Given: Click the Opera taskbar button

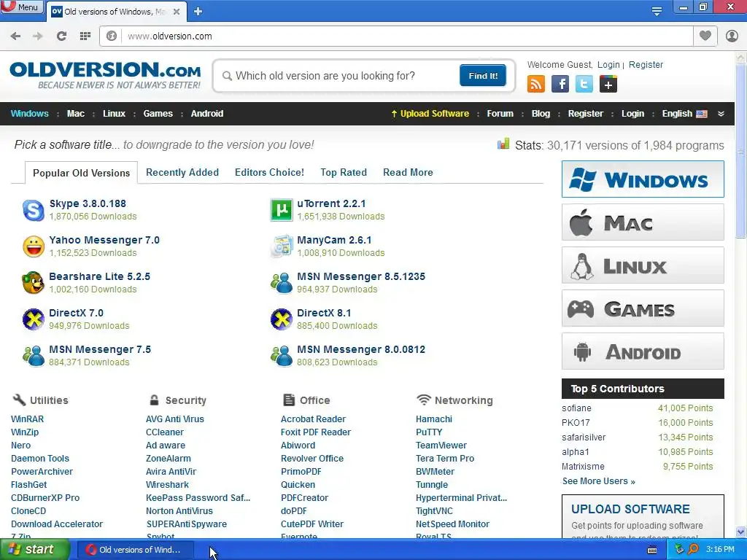Looking at the screenshot, I should [x=134, y=550].
